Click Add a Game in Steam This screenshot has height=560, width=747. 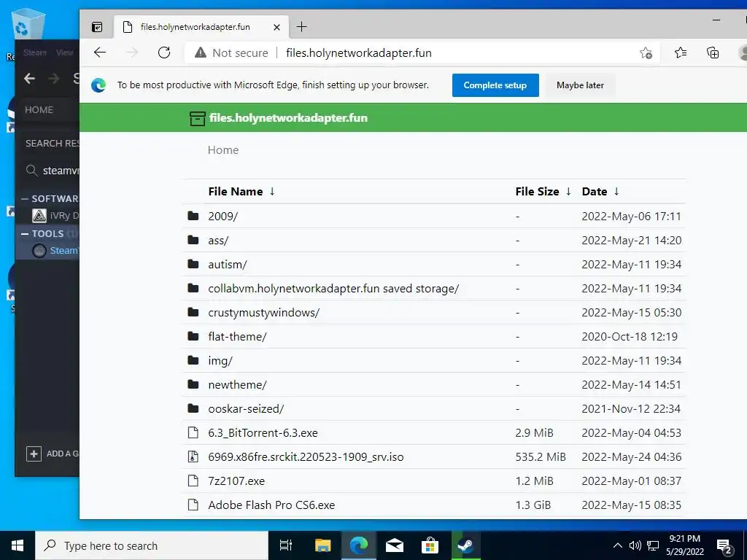(x=52, y=454)
